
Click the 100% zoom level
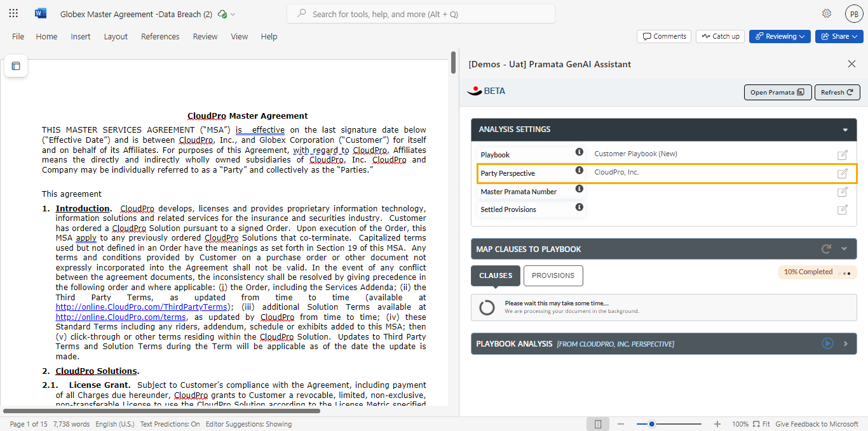point(740,424)
